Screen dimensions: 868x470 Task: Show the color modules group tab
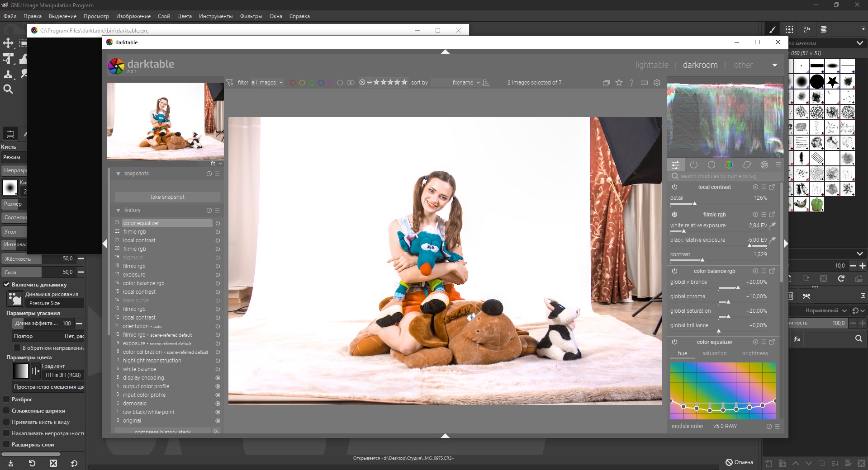coord(729,165)
